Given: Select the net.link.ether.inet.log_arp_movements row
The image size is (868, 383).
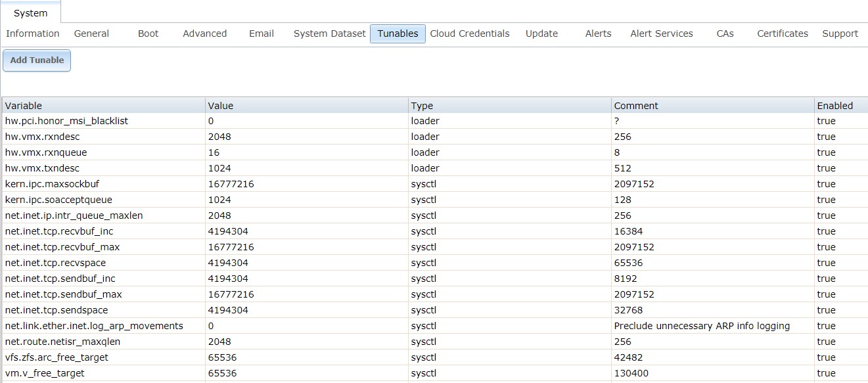Looking at the screenshot, I should pyautogui.click(x=435, y=326).
